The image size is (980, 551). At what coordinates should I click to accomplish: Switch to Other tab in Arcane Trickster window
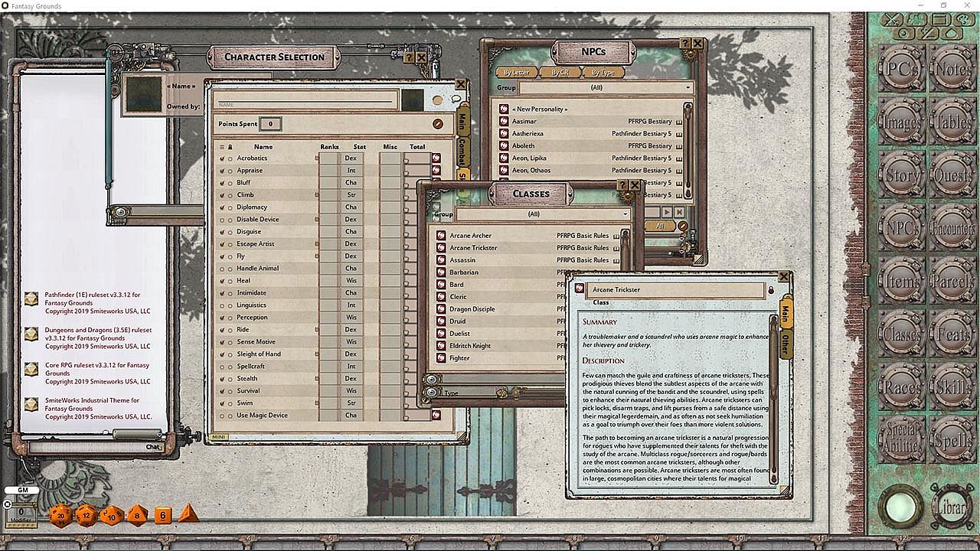[x=786, y=344]
